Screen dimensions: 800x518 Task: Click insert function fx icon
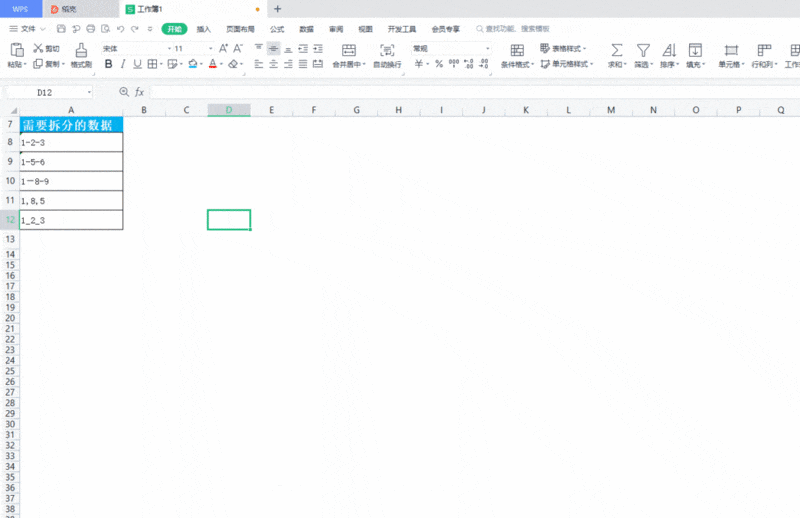click(x=139, y=92)
